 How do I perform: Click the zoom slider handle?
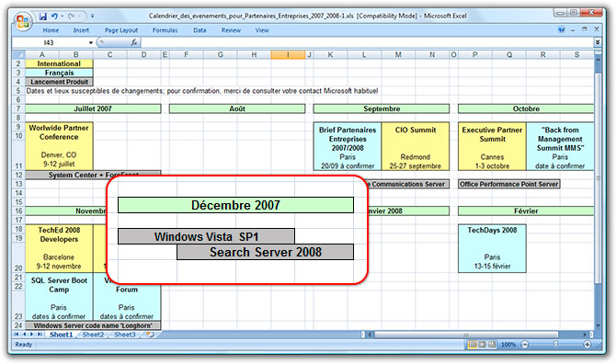(x=555, y=345)
